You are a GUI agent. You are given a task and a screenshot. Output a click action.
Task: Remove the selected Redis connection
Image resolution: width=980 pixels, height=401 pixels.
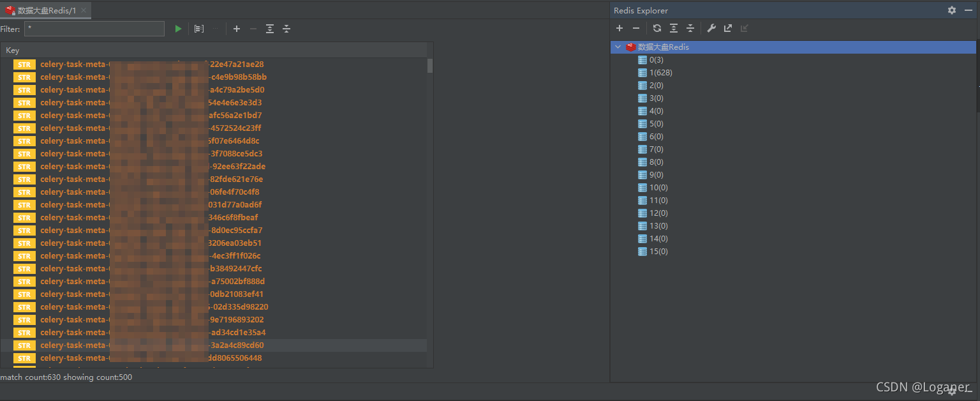[635, 28]
